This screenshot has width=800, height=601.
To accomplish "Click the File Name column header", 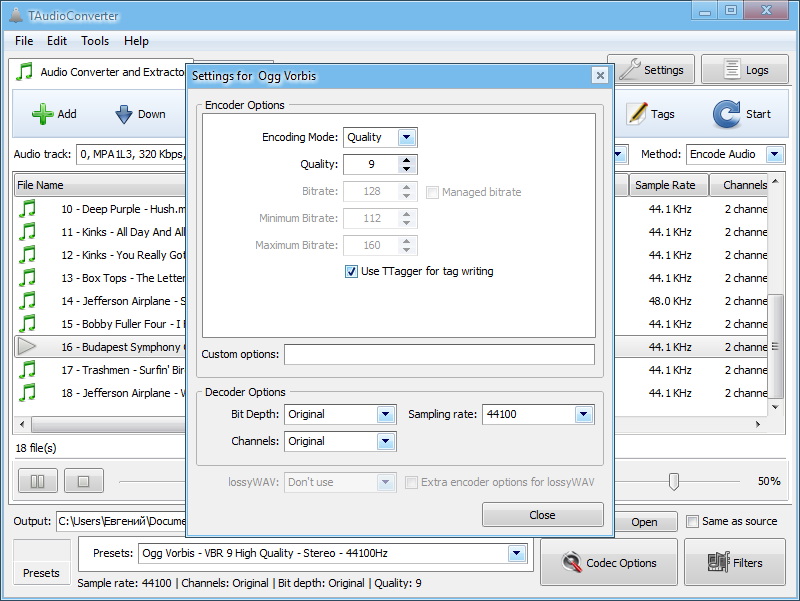I will pos(101,185).
